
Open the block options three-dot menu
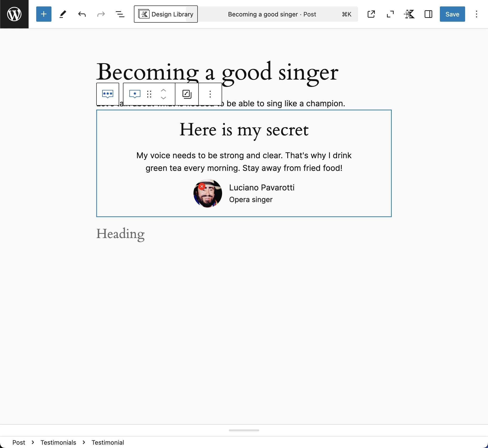(x=210, y=94)
